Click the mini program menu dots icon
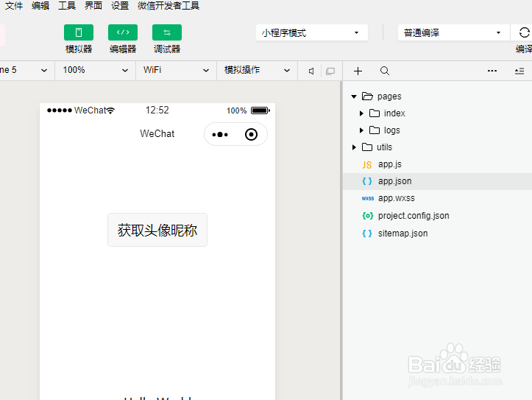Viewport: 532px width, 400px height. [220, 135]
